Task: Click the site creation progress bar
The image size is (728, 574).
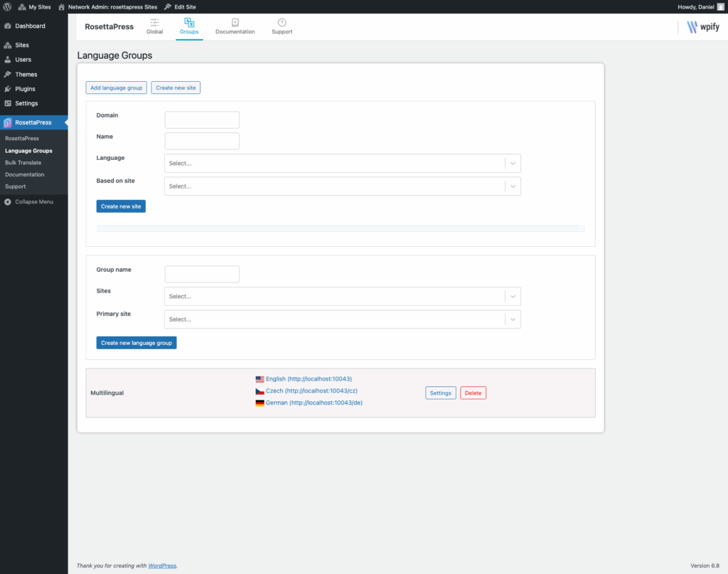Action: tap(341, 228)
